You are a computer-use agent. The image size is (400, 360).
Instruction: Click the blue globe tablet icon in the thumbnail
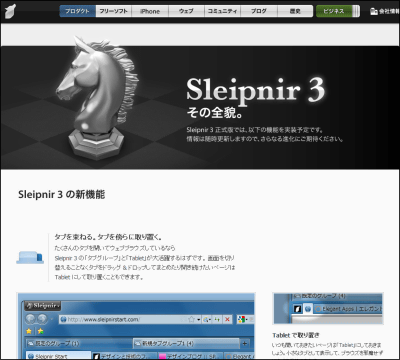pos(308,309)
